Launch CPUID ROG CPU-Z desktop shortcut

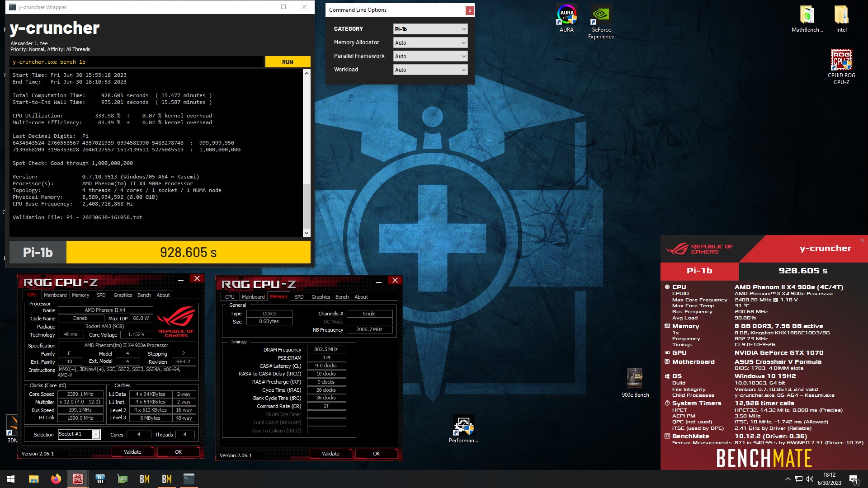pyautogui.click(x=841, y=67)
